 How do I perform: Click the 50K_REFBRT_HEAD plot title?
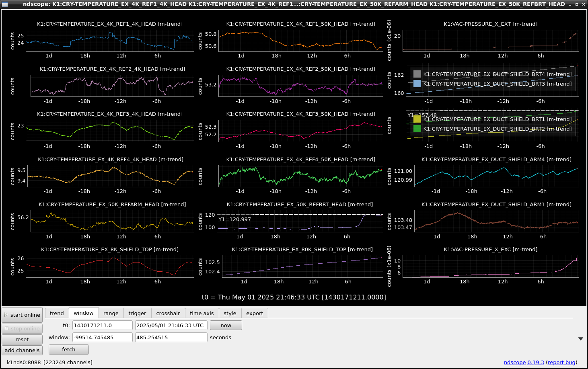pos(300,205)
